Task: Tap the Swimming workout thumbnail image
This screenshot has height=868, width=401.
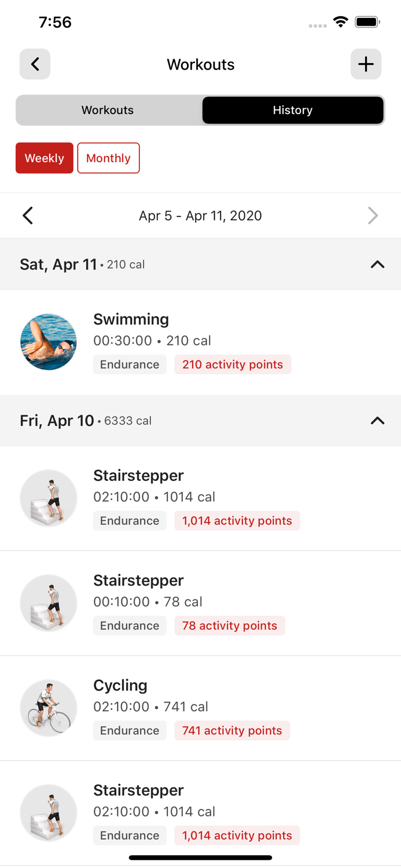Action: [48, 341]
